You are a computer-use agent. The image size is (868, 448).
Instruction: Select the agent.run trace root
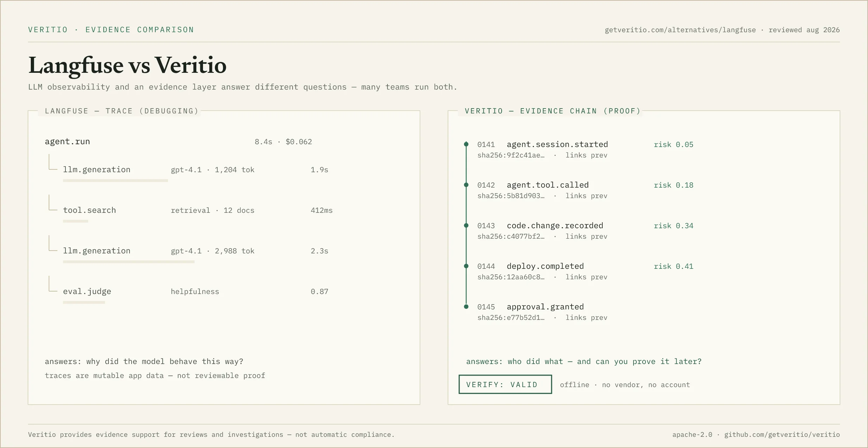point(67,141)
